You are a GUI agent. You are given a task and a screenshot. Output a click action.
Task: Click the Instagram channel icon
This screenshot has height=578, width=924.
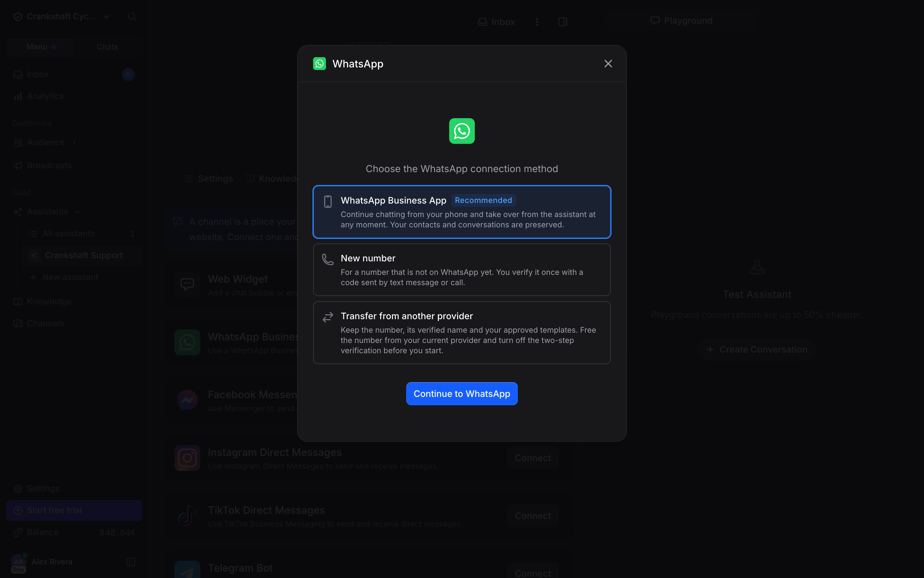[x=187, y=458]
